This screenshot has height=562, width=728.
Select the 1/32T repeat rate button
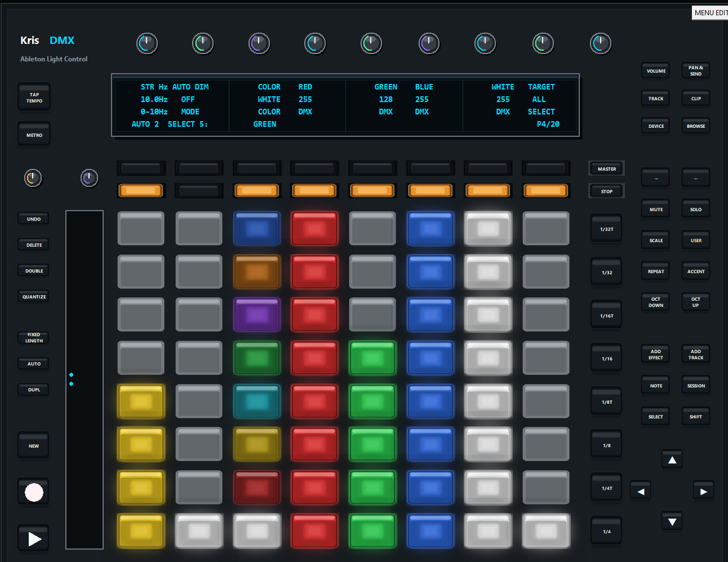coord(606,229)
